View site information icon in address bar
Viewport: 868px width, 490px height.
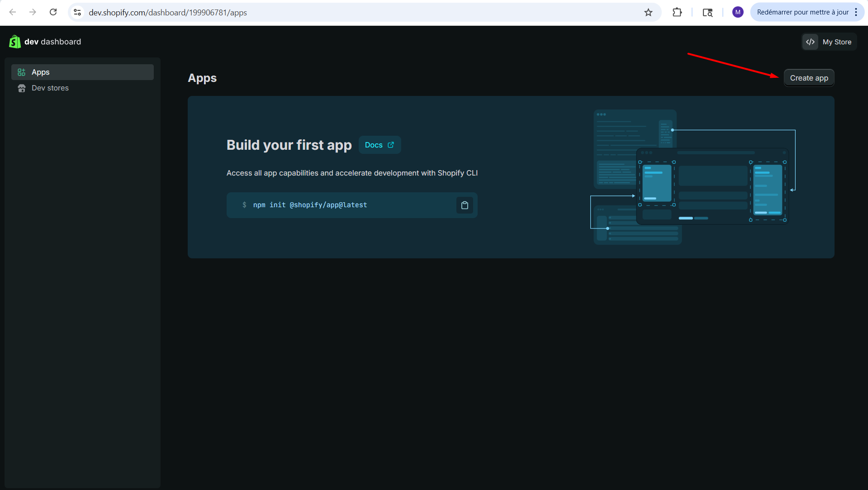coord(78,12)
